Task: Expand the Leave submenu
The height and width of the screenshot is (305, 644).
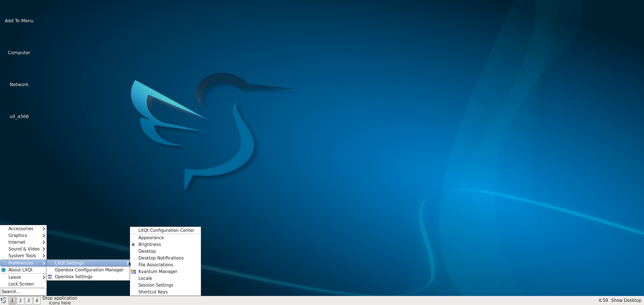Action: tap(23, 277)
